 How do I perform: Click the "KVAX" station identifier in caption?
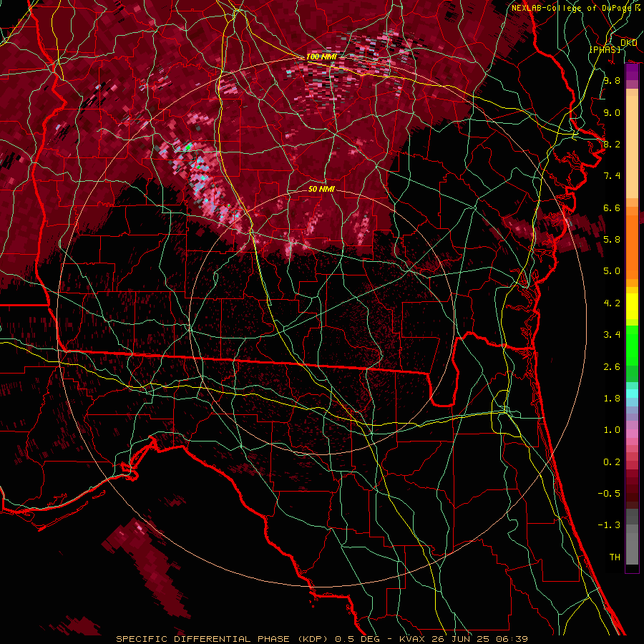[413, 639]
